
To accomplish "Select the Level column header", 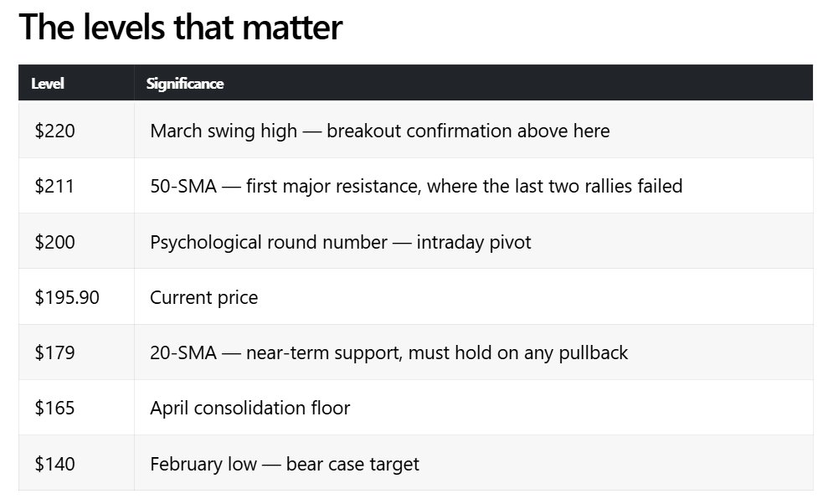I will [48, 83].
